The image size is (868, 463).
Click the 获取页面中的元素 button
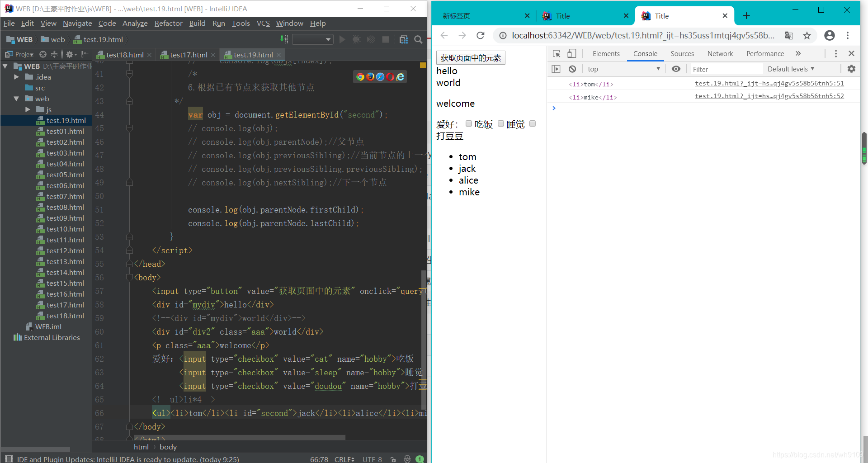(471, 58)
